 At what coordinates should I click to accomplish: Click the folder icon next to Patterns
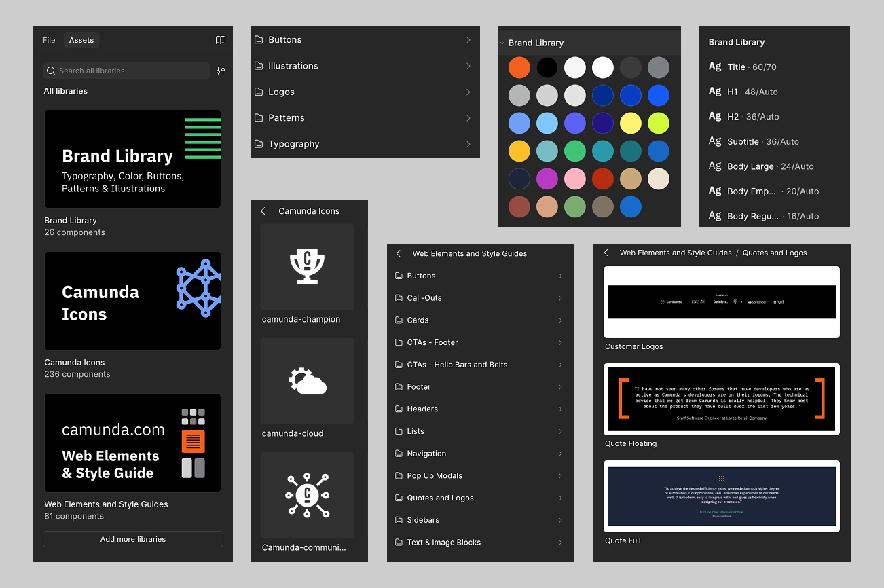(x=259, y=118)
